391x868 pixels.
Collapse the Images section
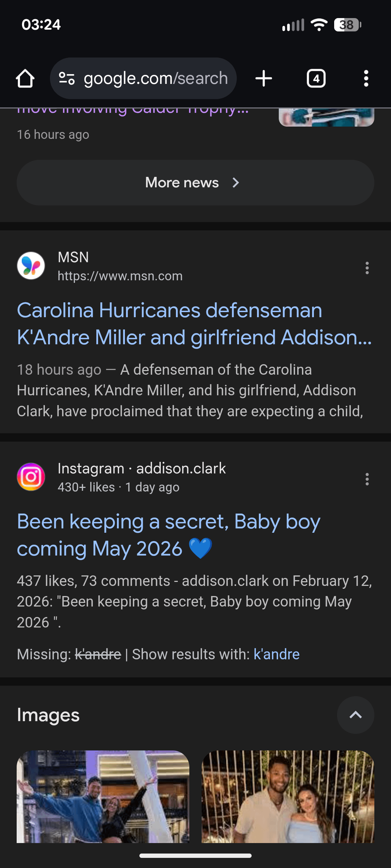click(355, 715)
